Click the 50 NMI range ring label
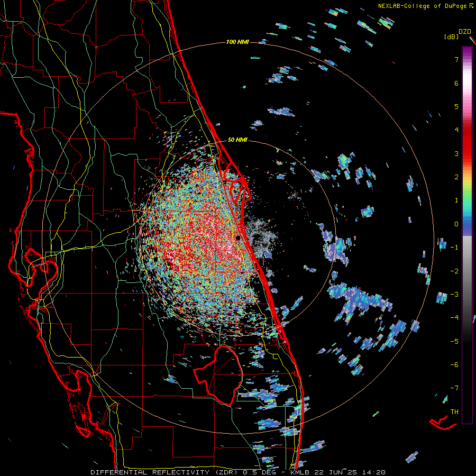The width and height of the screenshot is (476, 476). click(237, 140)
